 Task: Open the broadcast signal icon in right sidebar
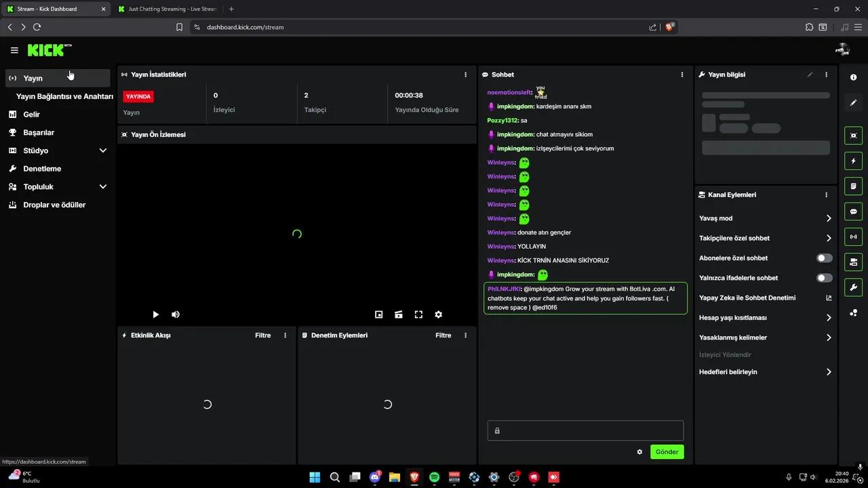click(853, 237)
